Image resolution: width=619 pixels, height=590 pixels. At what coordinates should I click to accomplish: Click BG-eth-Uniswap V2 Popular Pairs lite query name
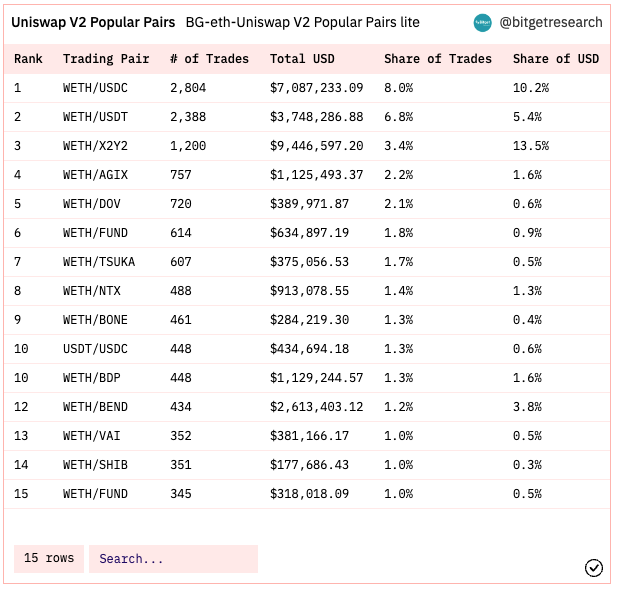click(x=302, y=22)
